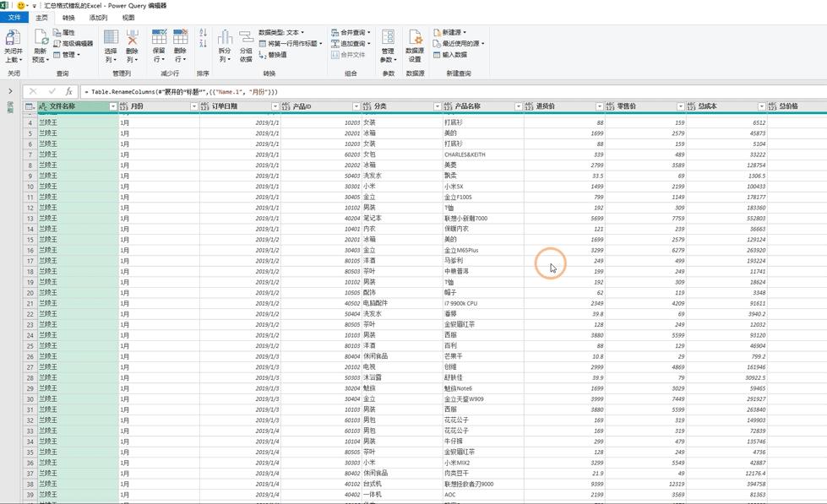
Task: Open 数据源设置 (Data Source Settings)
Action: pyautogui.click(x=415, y=39)
